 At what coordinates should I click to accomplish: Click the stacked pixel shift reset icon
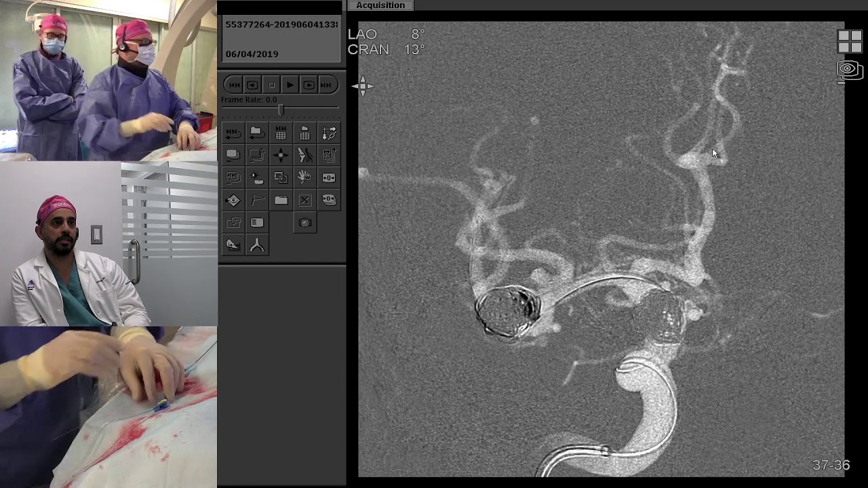pos(329,200)
